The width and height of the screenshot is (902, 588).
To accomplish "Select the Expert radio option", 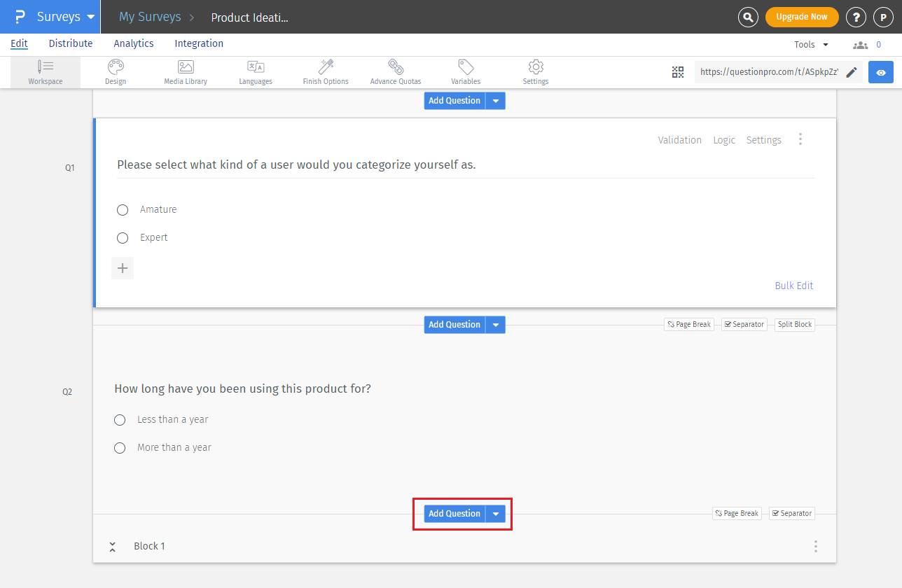I will pyautogui.click(x=123, y=238).
